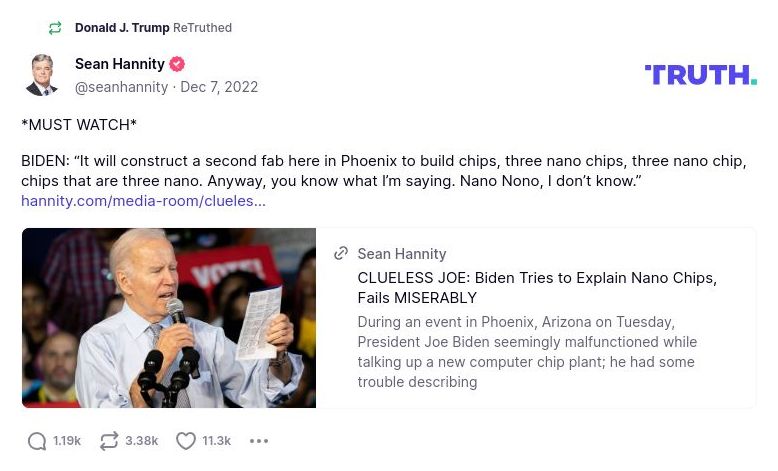
Task: Click the 11.3k likes count
Action: tap(217, 441)
